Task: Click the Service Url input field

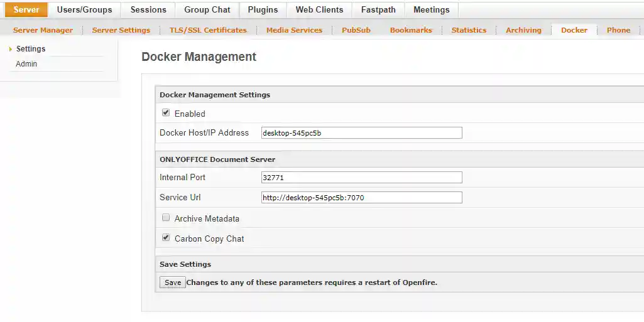Action: [x=361, y=198]
